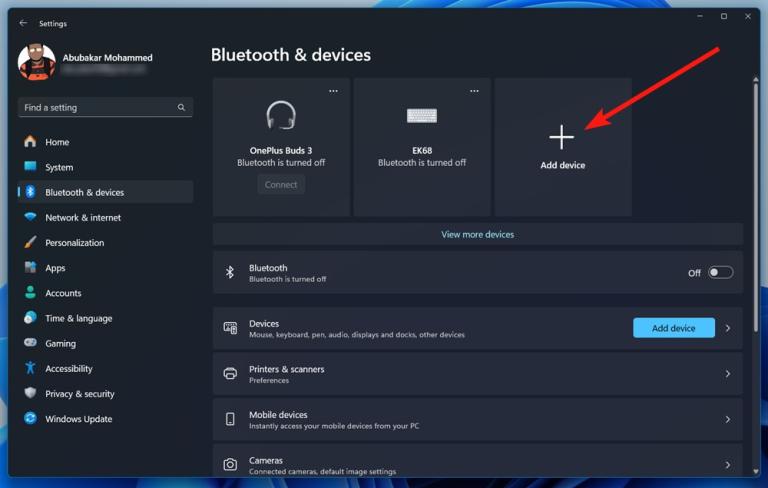Screen dimensions: 768x488
Task: Expand the Cameras row chevron
Action: 728,464
